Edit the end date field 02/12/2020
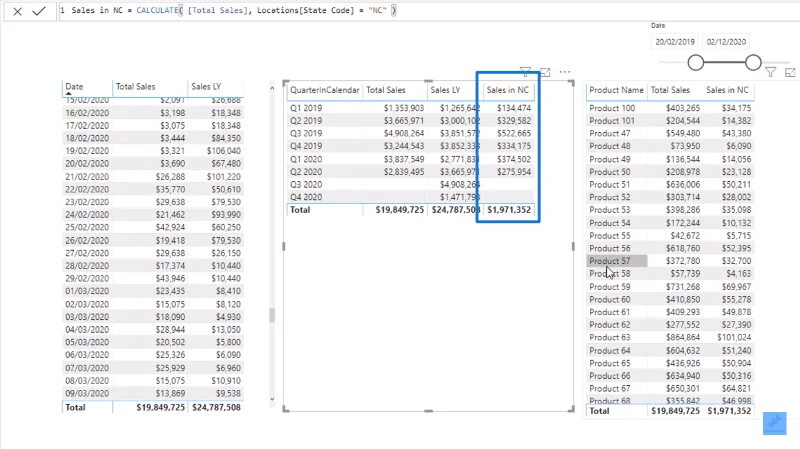 click(726, 42)
